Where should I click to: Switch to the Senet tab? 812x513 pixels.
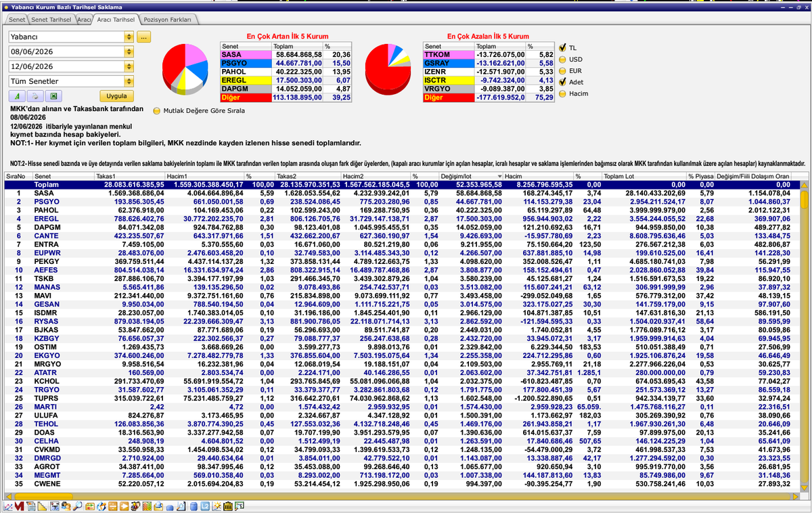click(17, 20)
